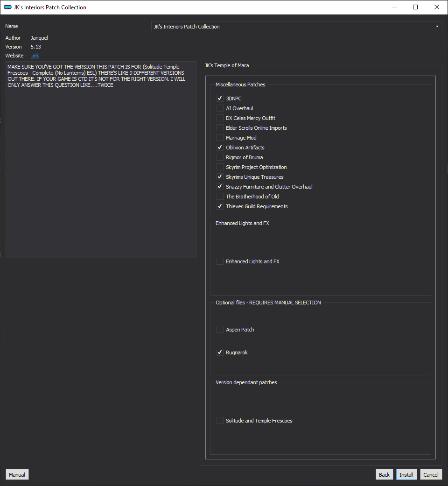The height and width of the screenshot is (486, 448).
Task: Uncheck the 3DNPC patch checkbox
Action: pos(220,98)
